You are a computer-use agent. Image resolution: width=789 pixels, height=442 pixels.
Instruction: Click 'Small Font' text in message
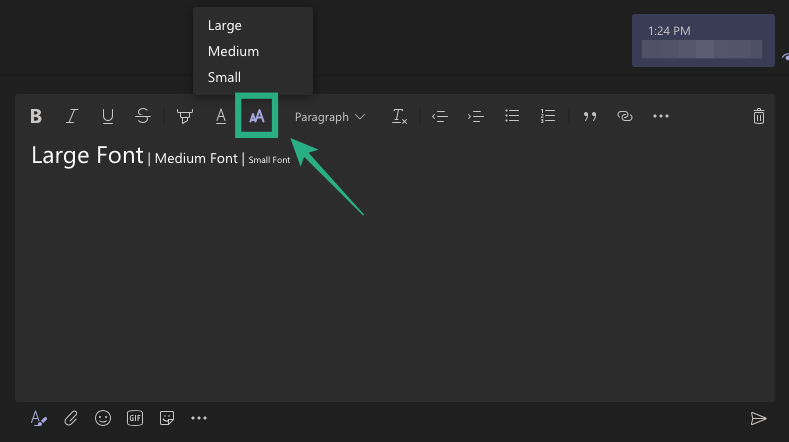[x=269, y=160]
